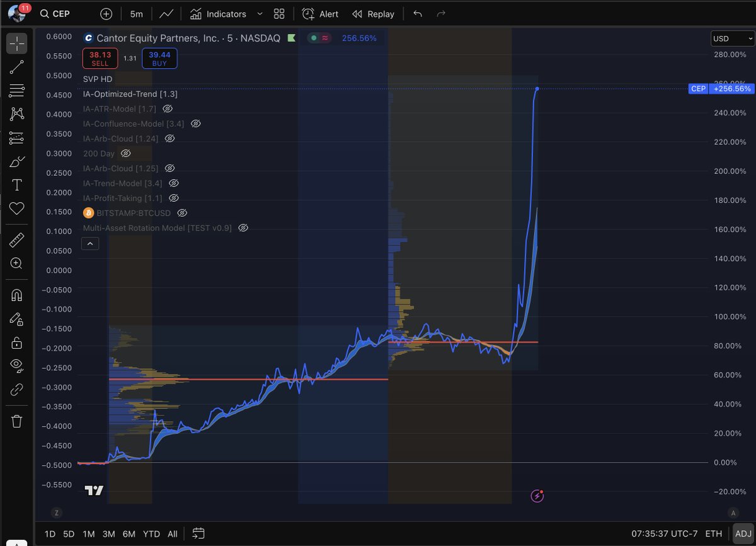Image resolution: width=756 pixels, height=546 pixels.
Task: Undo the last chart action
Action: tap(417, 14)
